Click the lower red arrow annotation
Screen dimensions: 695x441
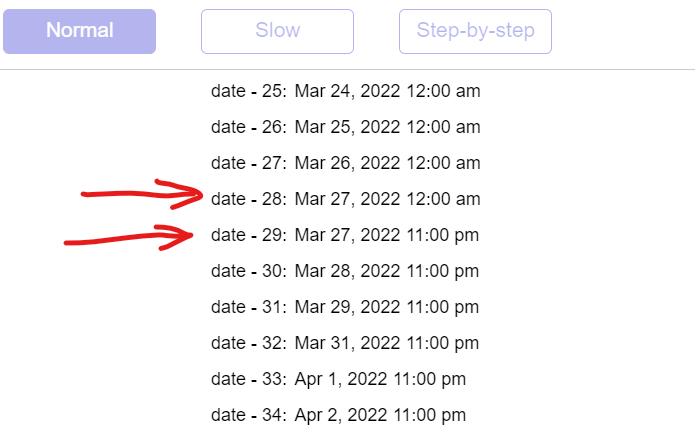(129, 238)
